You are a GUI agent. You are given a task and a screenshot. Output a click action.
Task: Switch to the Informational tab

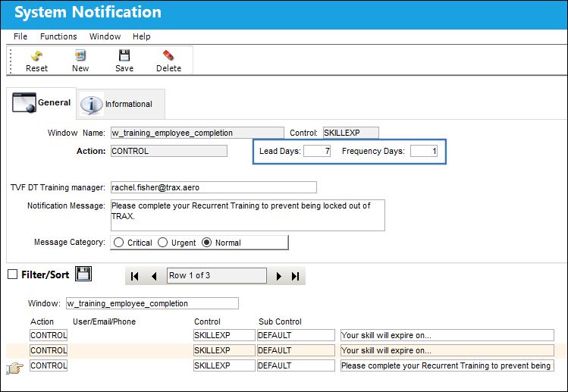pos(121,105)
